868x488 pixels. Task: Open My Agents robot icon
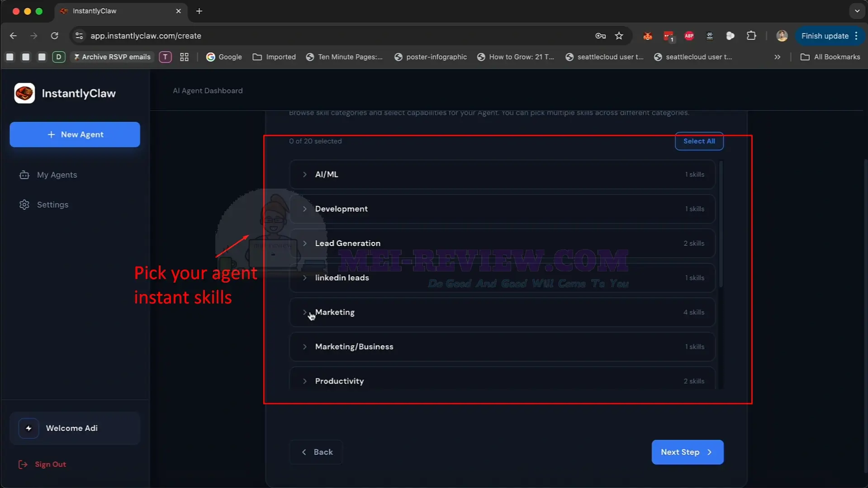tap(24, 175)
